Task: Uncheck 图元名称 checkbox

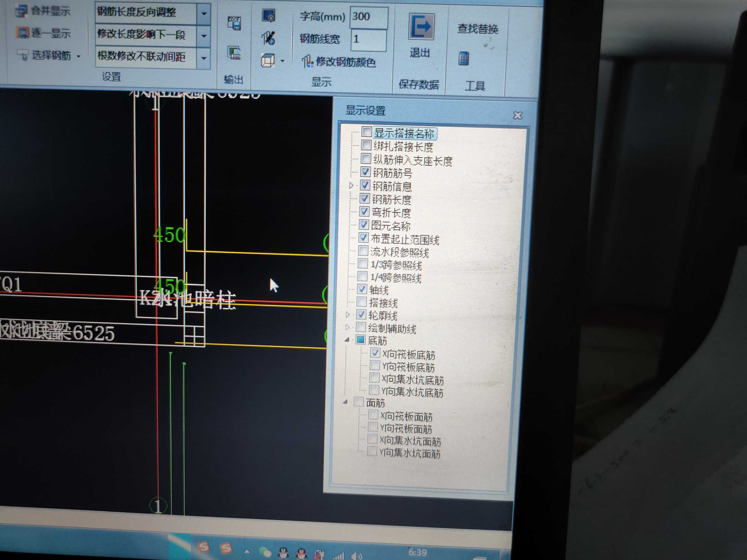Action: (x=364, y=225)
